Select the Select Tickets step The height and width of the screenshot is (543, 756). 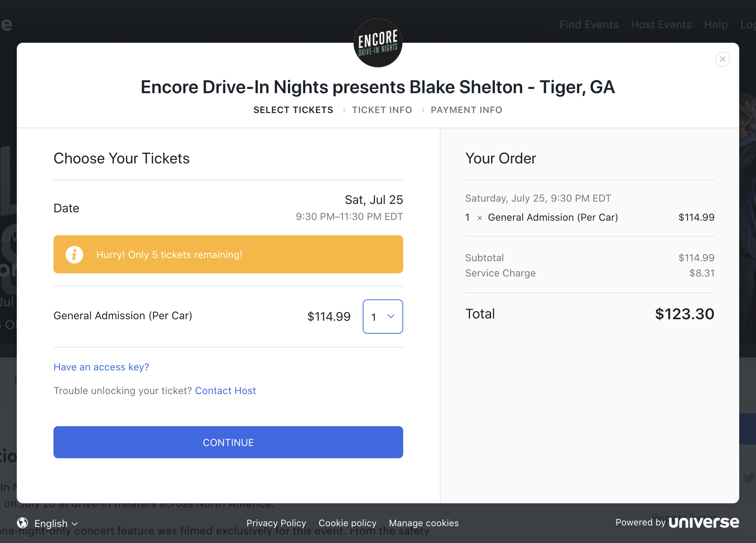coord(293,110)
